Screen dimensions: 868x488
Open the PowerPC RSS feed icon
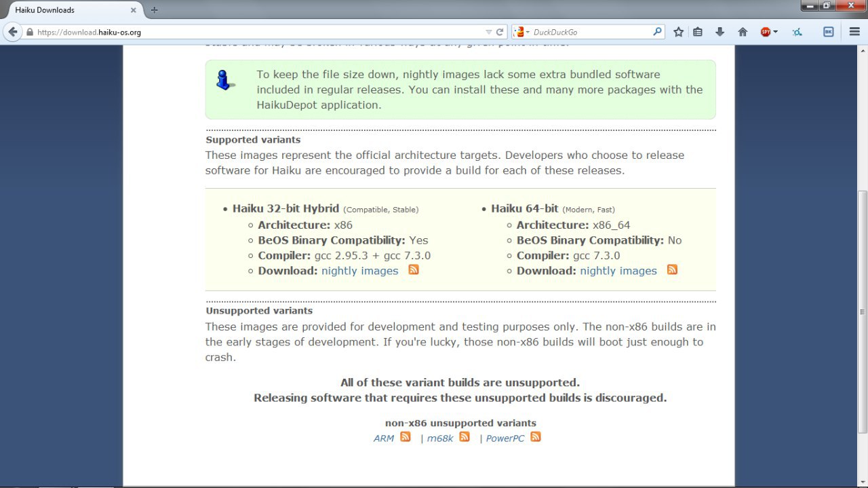(536, 437)
